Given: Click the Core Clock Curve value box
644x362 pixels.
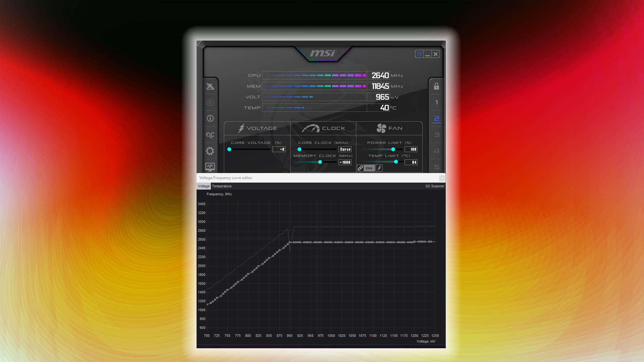Looking at the screenshot, I should click(345, 149).
